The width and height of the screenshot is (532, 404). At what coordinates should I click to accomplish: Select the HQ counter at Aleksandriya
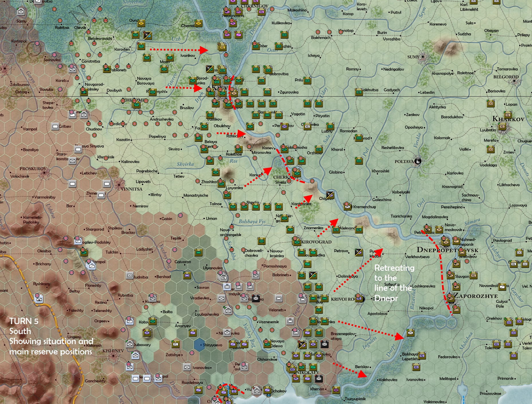(336, 229)
